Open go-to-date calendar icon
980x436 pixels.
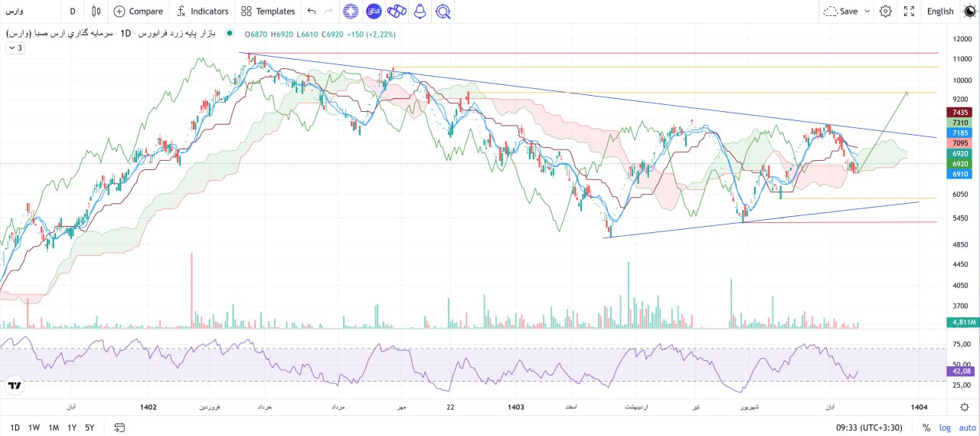[119, 428]
